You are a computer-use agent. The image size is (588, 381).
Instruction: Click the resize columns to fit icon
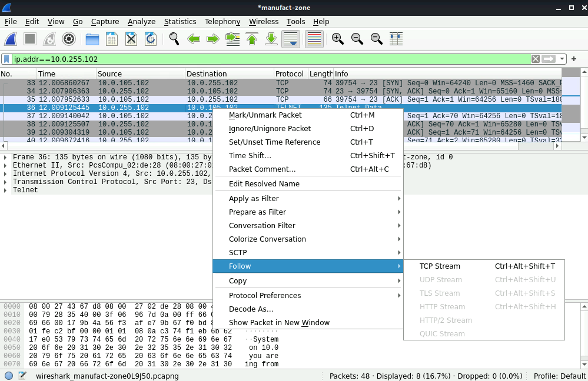pyautogui.click(x=396, y=39)
